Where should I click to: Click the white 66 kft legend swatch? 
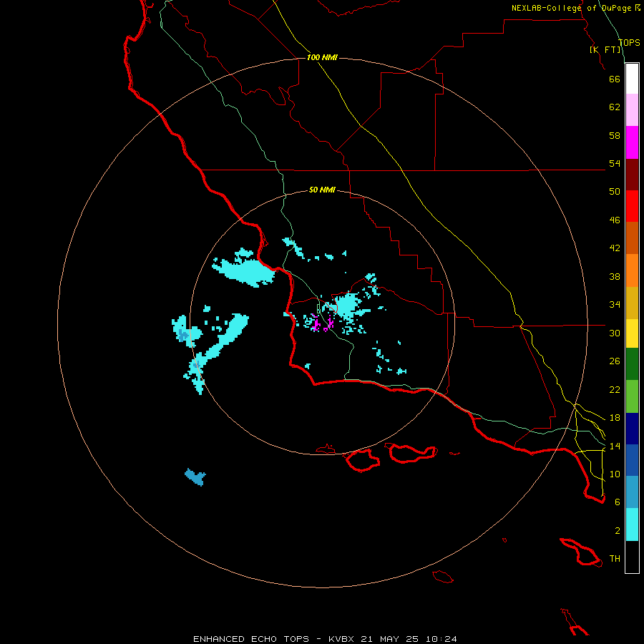click(632, 79)
